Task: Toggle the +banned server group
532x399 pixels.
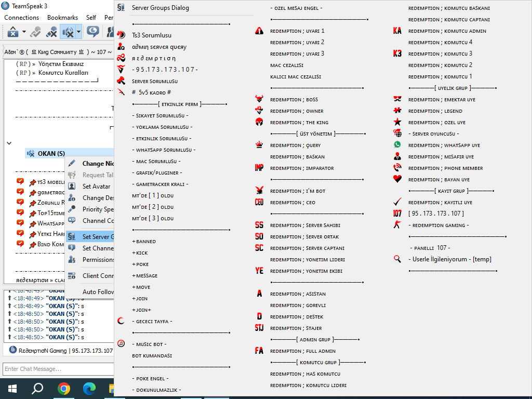Action: [x=144, y=241]
